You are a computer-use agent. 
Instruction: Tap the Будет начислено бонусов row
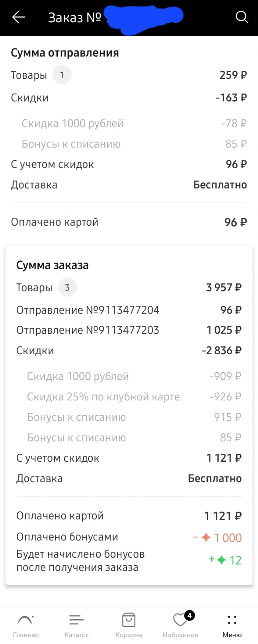coord(129,560)
